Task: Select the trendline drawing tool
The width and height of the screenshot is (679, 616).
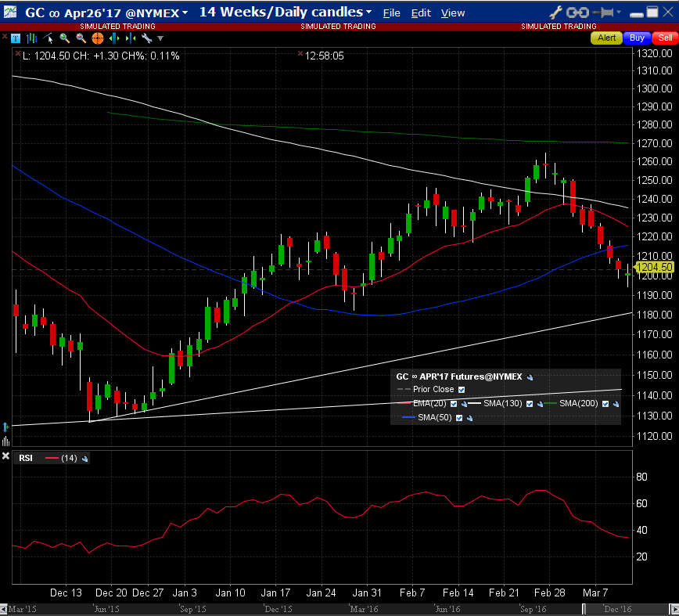Action: click(x=48, y=38)
